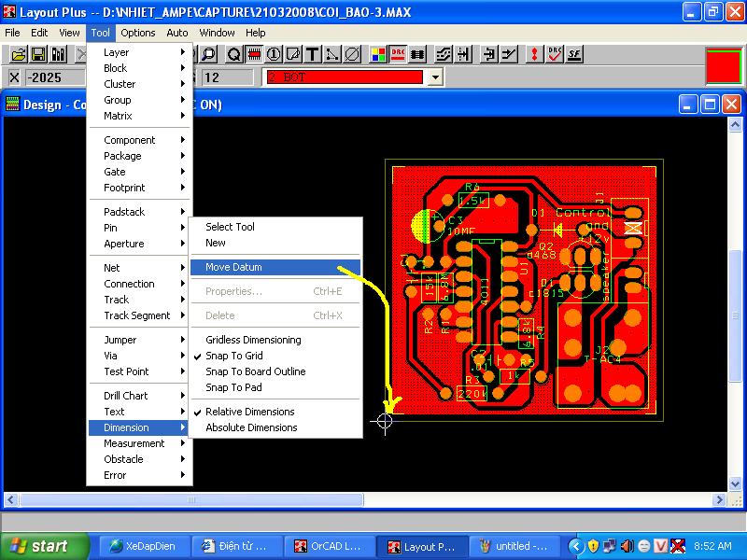The image size is (747, 560).
Task: Click the red color swatch in toolbar
Action: coord(723,65)
